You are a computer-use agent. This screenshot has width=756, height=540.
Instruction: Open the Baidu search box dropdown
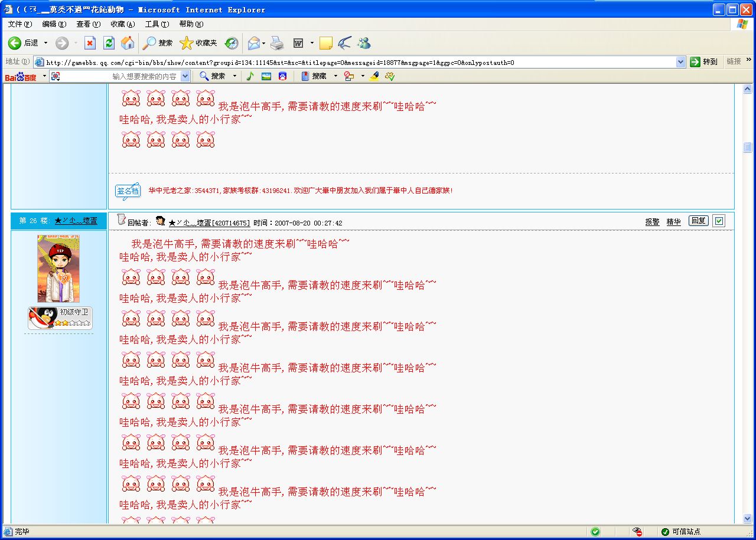pyautogui.click(x=185, y=76)
